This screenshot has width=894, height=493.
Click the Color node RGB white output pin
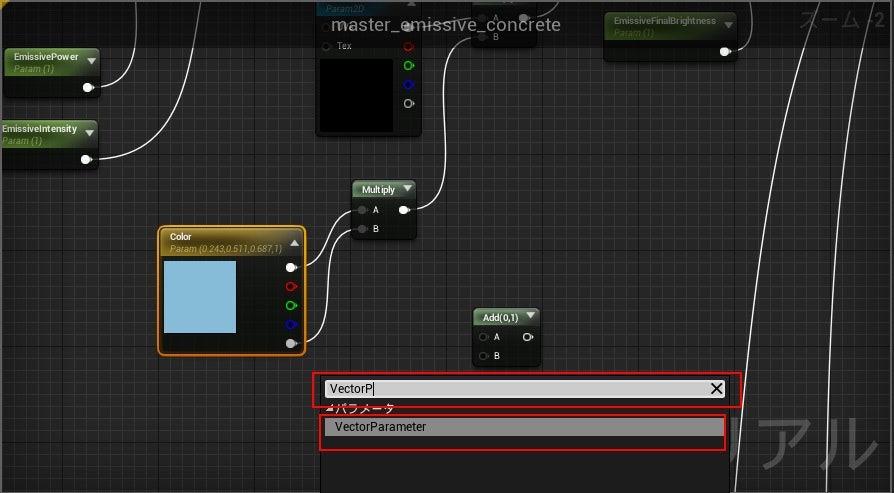291,267
